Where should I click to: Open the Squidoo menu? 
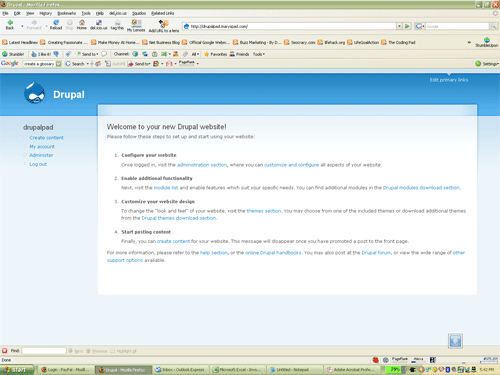[139, 13]
